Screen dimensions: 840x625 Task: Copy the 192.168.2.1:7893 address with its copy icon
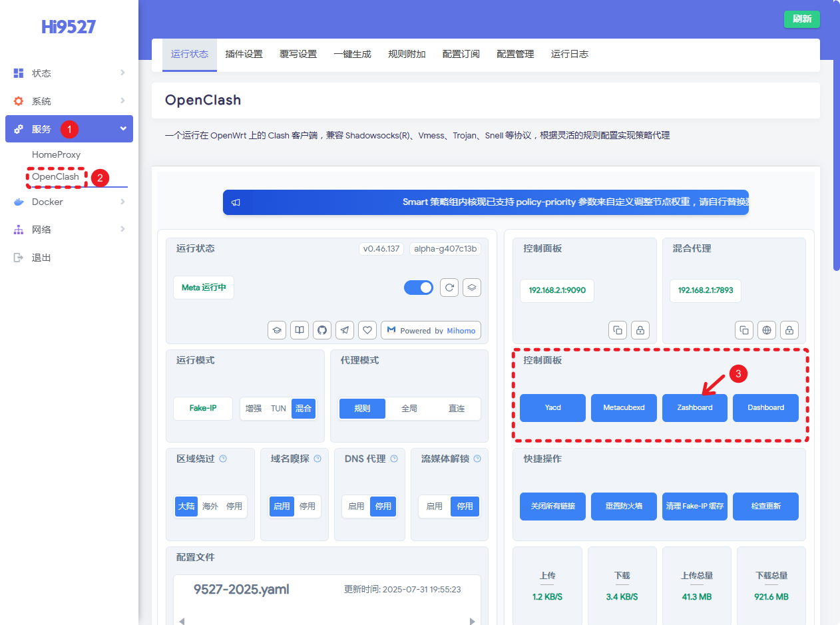744,330
